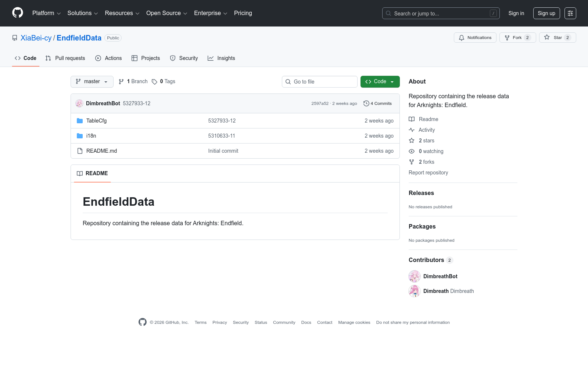Open the README.md file
The image size is (588, 368).
point(101,151)
